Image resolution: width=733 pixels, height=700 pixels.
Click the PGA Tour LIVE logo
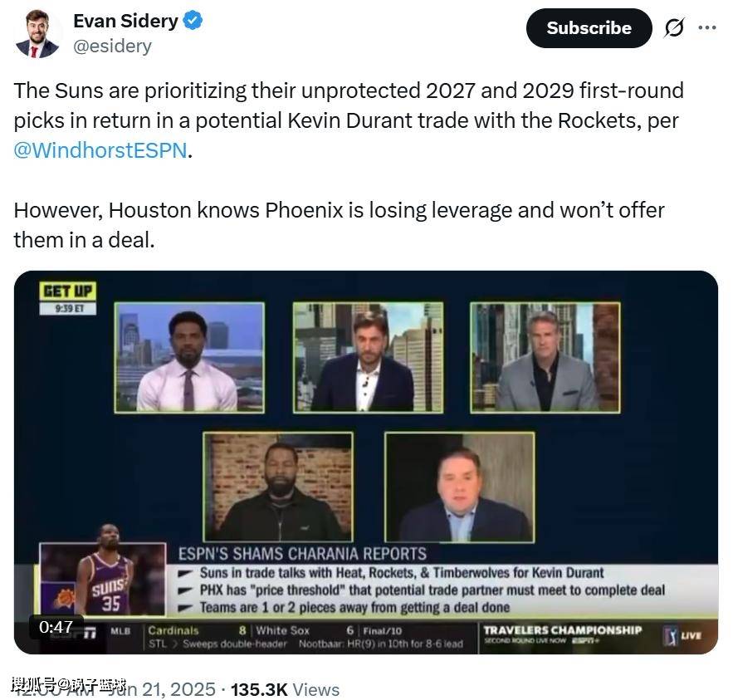pyautogui.click(x=682, y=636)
